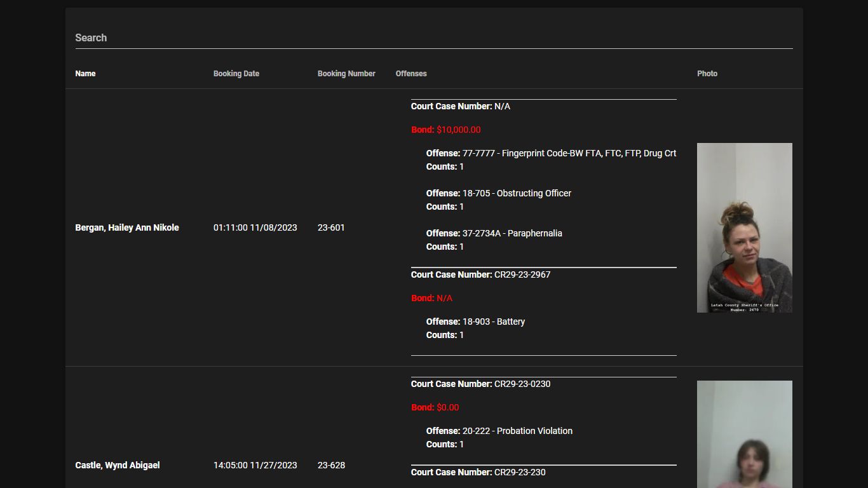
Task: Select the name Bergan, Hailey Ann Nikole
Action: pyautogui.click(x=127, y=227)
